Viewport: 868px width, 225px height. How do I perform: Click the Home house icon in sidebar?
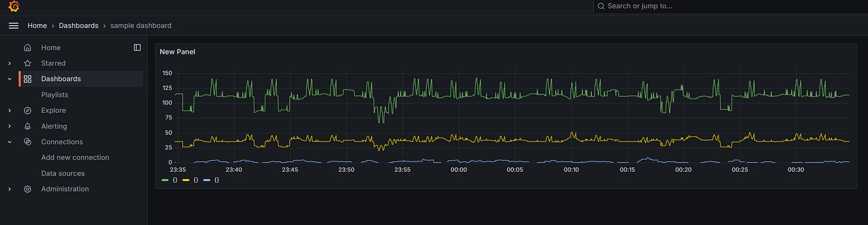pyautogui.click(x=27, y=48)
